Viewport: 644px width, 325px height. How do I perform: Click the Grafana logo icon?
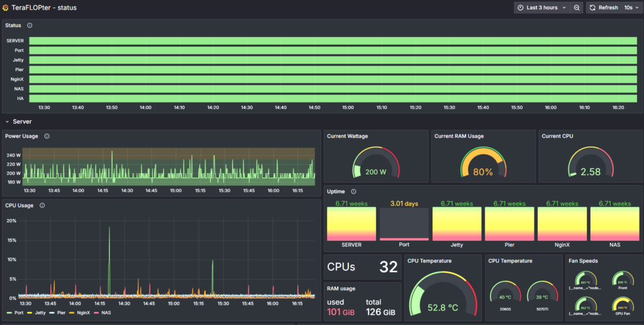pos(6,8)
